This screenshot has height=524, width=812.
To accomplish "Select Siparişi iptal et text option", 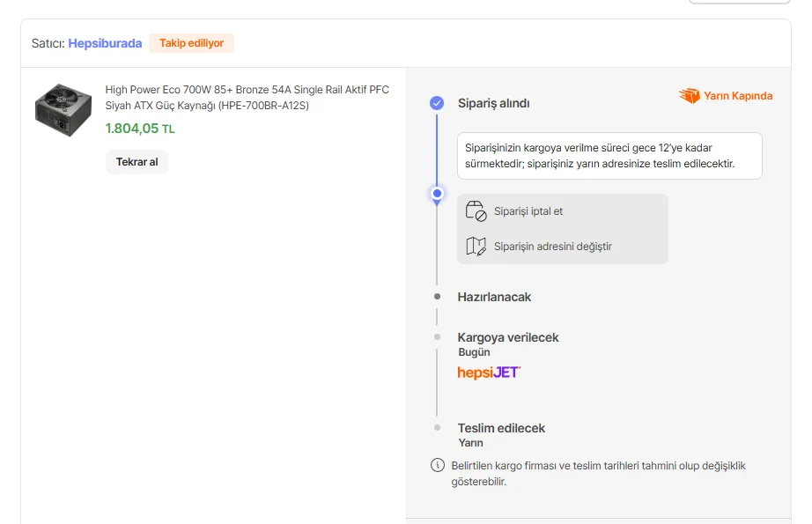I will tap(528, 211).
